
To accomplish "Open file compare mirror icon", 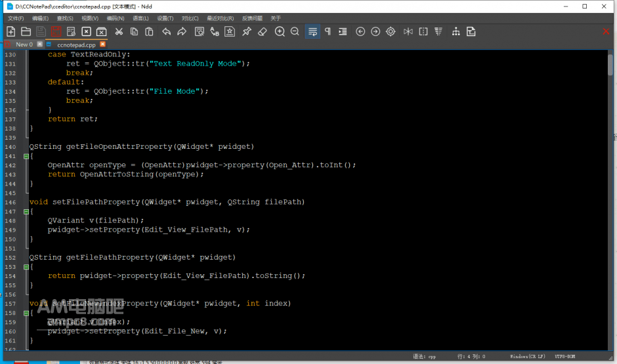I will click(x=408, y=32).
